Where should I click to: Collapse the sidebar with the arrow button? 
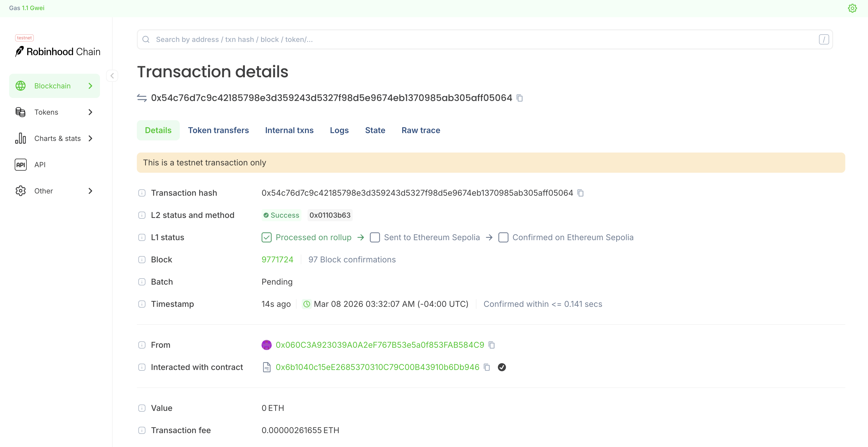pos(112,76)
